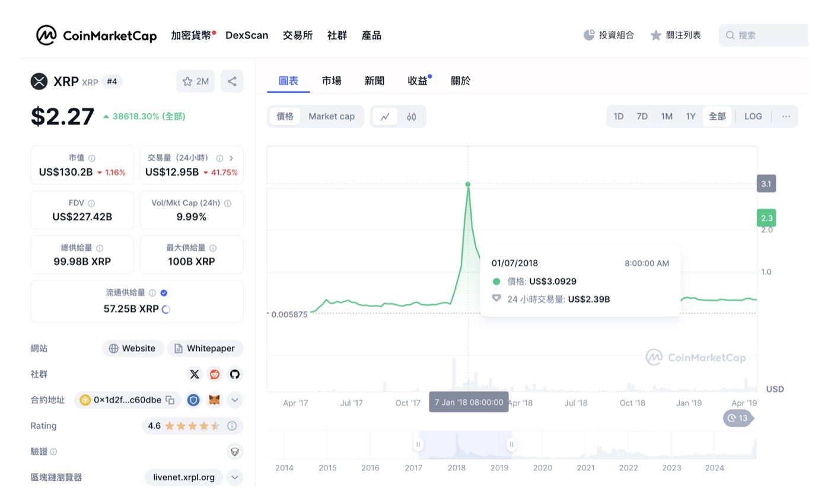Set chart range to 1Y
This screenshot has height=504, width=828.
click(690, 116)
